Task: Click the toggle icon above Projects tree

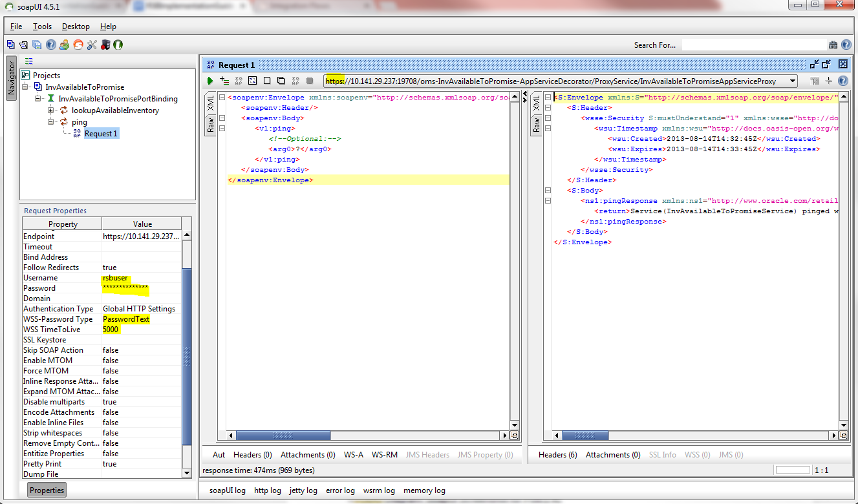Action: tap(28, 61)
